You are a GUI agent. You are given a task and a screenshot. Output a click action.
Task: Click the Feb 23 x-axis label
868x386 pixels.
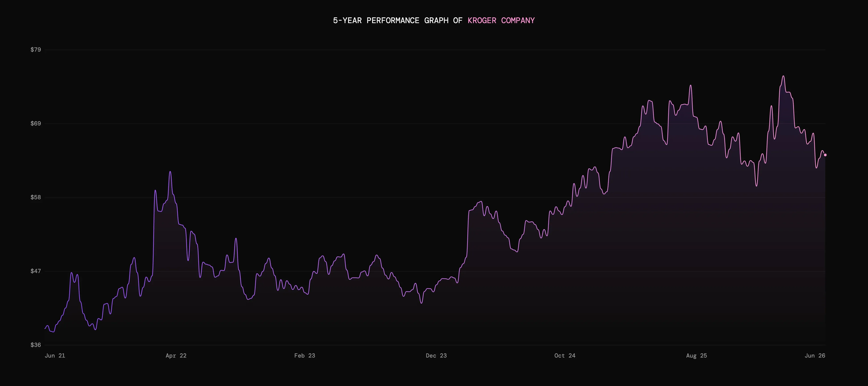tap(305, 356)
